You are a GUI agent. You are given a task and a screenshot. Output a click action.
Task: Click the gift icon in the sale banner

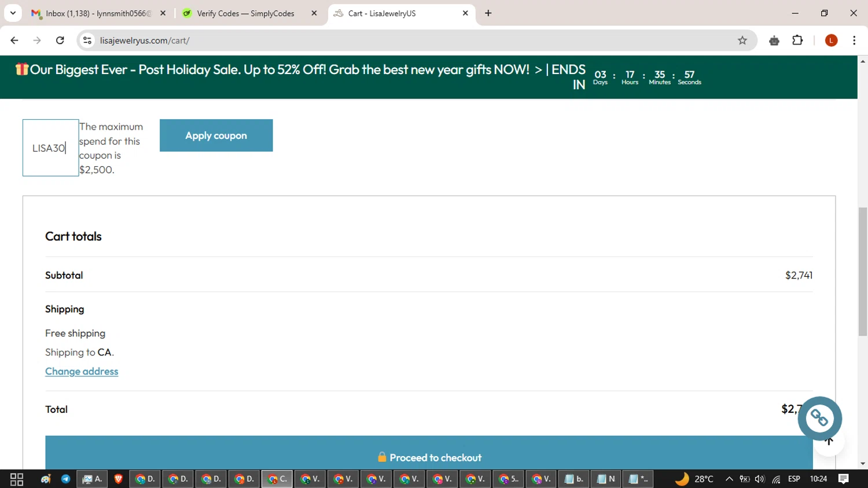pos(22,69)
